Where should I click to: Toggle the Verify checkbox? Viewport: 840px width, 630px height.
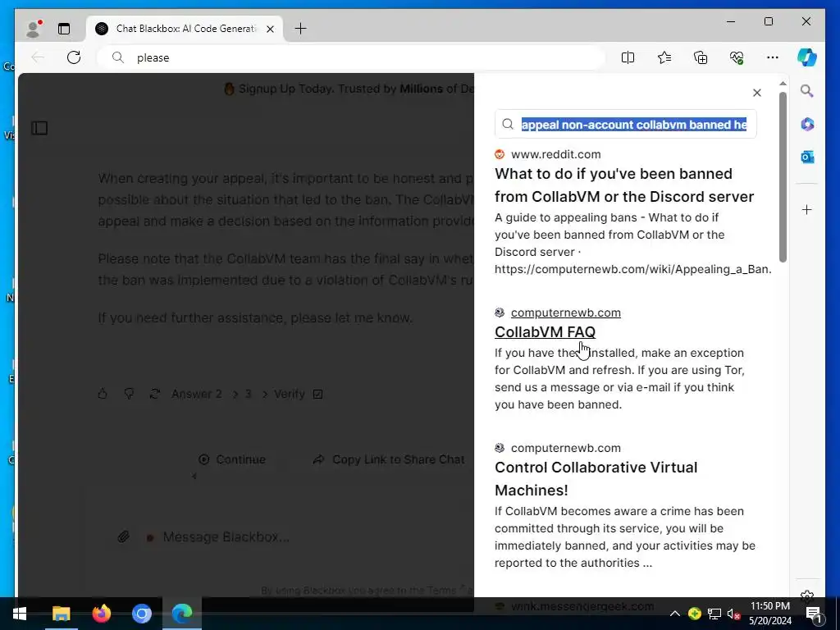(317, 395)
